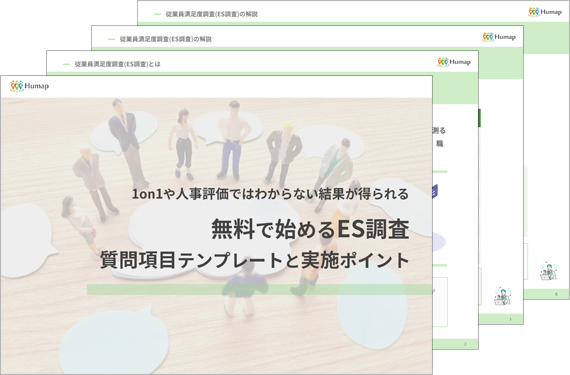Click the person-at-laptop illustration on page 8 slide
This screenshot has width=570, height=375.
click(x=548, y=271)
